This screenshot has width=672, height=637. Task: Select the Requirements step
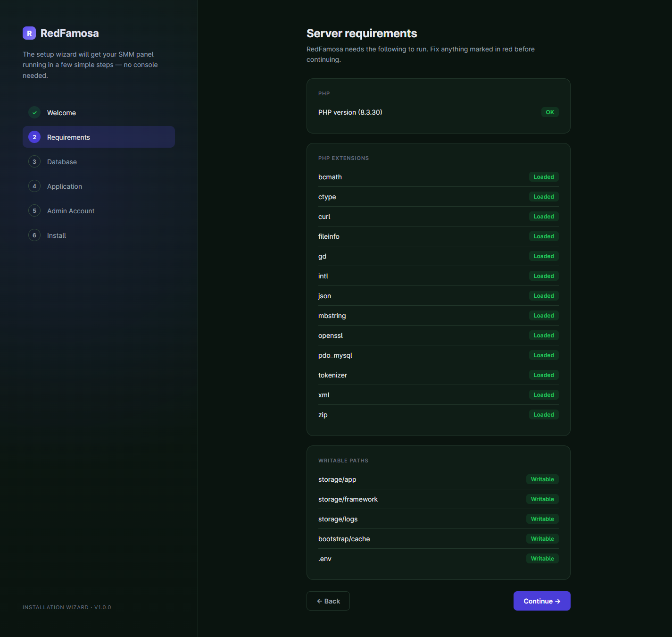(x=99, y=137)
